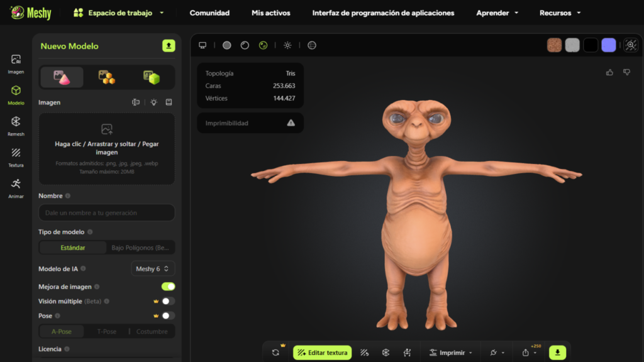Click the list icon next to Imagen
The height and width of the screenshot is (362, 644).
tap(169, 102)
